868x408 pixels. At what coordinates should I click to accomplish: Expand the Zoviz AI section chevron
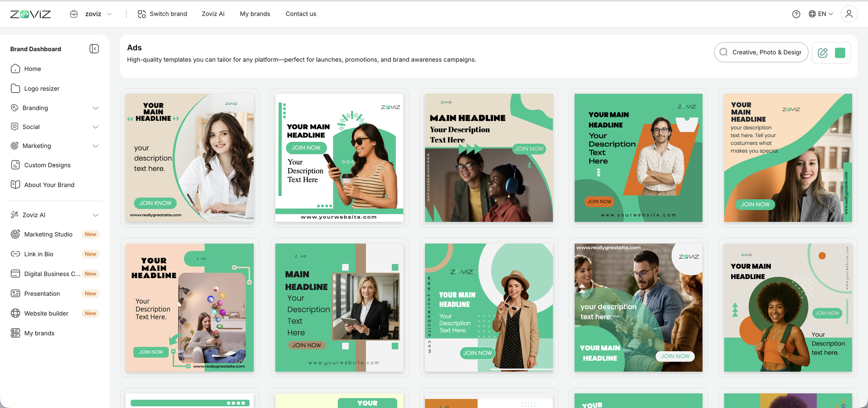(x=95, y=215)
